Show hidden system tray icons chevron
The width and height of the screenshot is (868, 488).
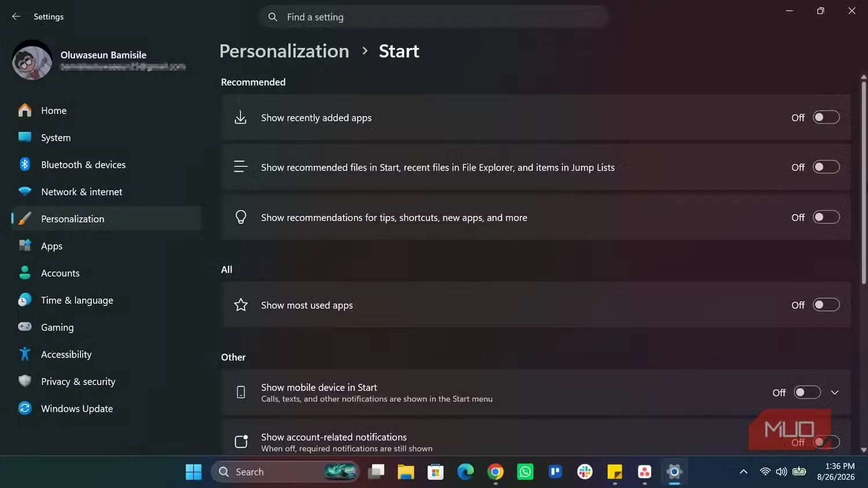(x=744, y=472)
